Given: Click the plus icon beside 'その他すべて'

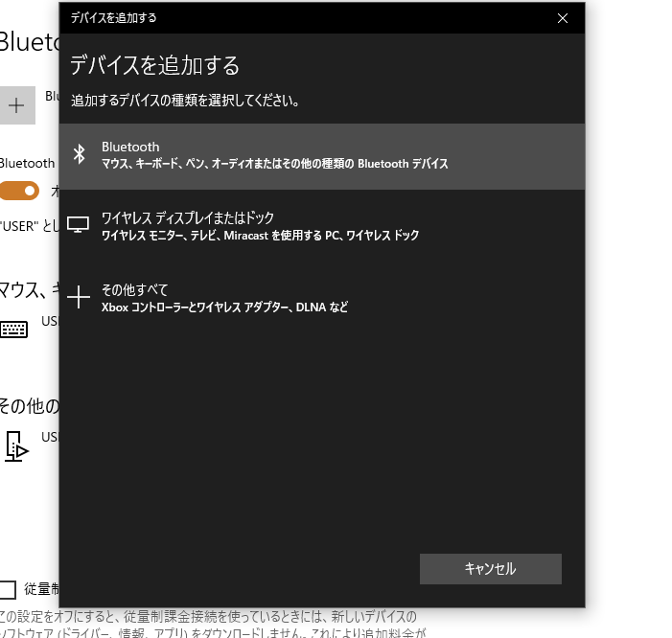Looking at the screenshot, I should 79,297.
